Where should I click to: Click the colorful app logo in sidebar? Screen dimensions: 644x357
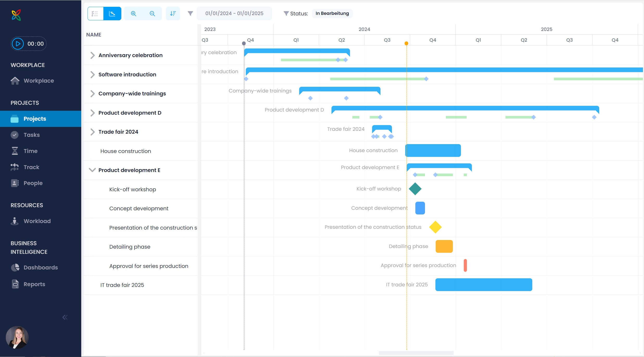tap(16, 15)
